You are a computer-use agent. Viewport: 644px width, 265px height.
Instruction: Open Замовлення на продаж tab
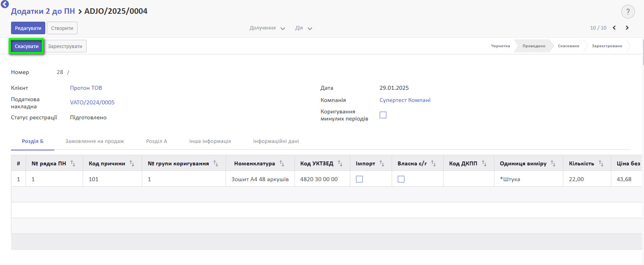click(x=94, y=141)
